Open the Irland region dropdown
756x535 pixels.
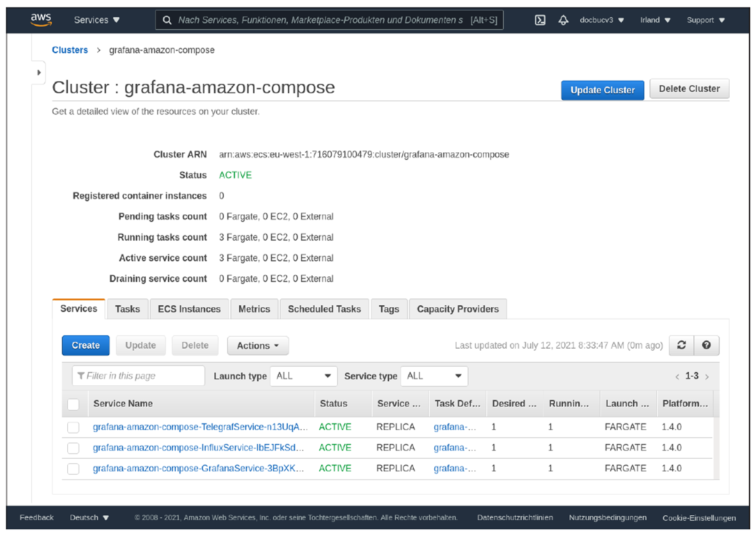655,20
